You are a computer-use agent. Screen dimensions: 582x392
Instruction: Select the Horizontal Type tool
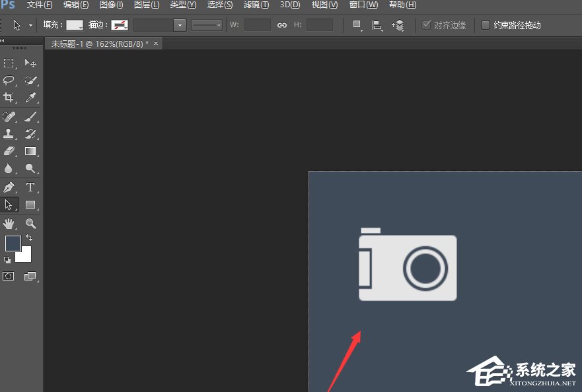(x=30, y=187)
